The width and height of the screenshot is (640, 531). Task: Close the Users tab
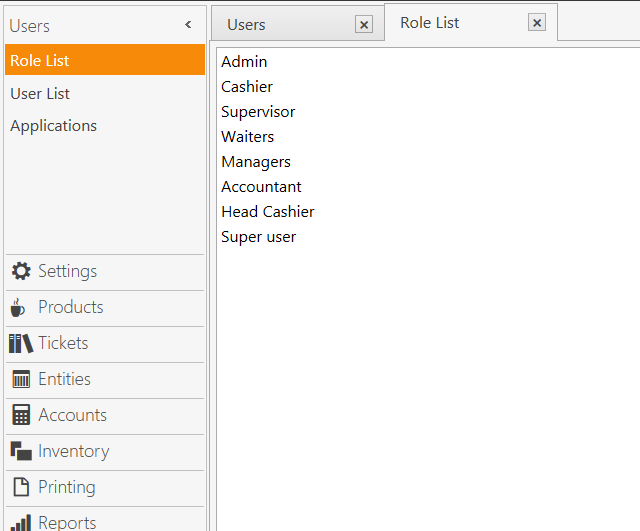coord(364,25)
